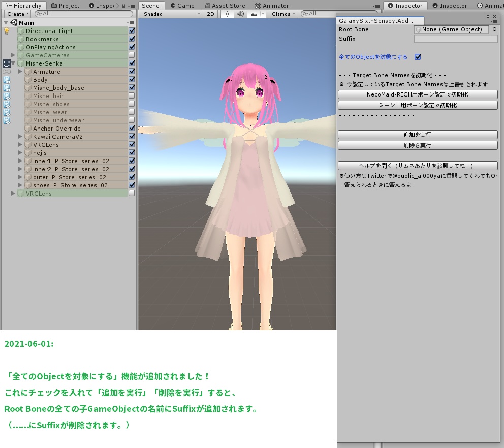This screenshot has width=504, height=448.
Task: Enable Mishe_wear checkbox
Action: pyautogui.click(x=132, y=112)
